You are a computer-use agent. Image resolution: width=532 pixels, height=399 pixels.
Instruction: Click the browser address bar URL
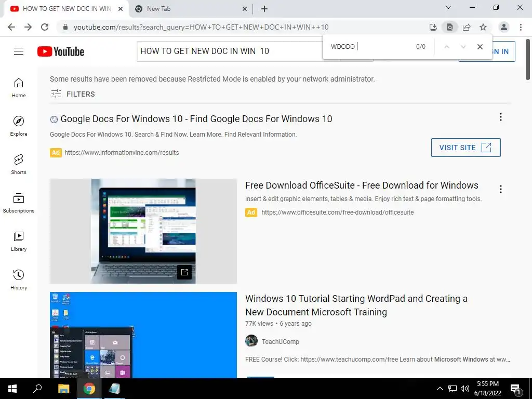point(201,27)
